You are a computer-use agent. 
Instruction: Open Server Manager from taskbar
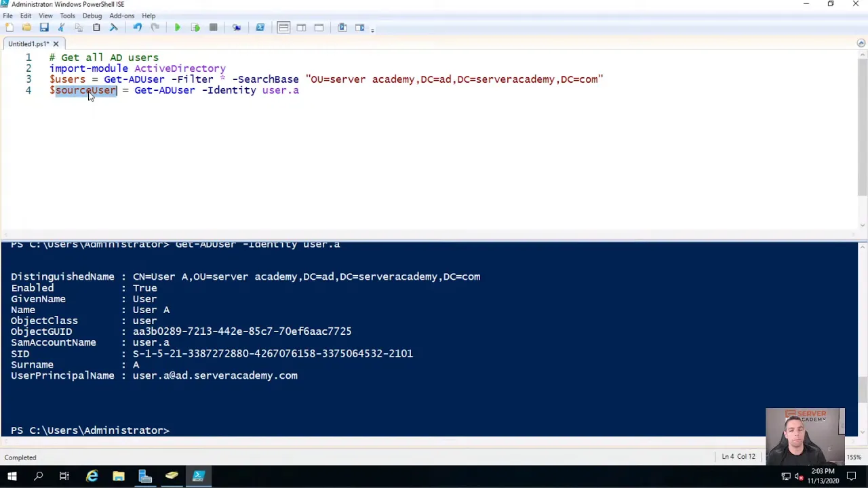pos(145,476)
